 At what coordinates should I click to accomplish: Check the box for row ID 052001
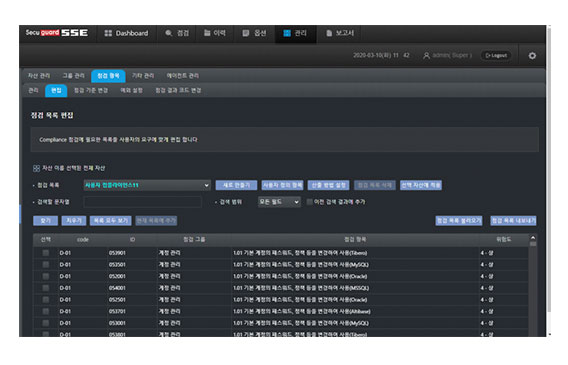point(46,276)
